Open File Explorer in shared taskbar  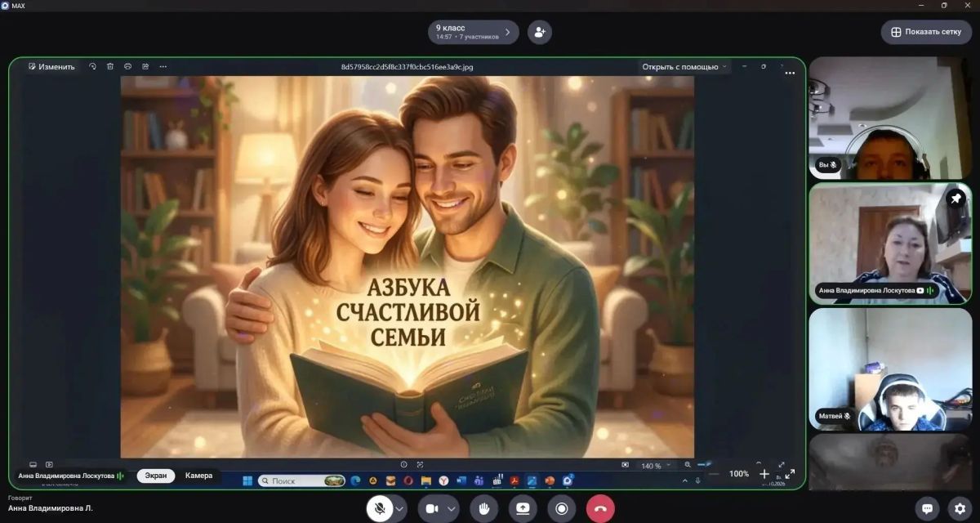425,481
